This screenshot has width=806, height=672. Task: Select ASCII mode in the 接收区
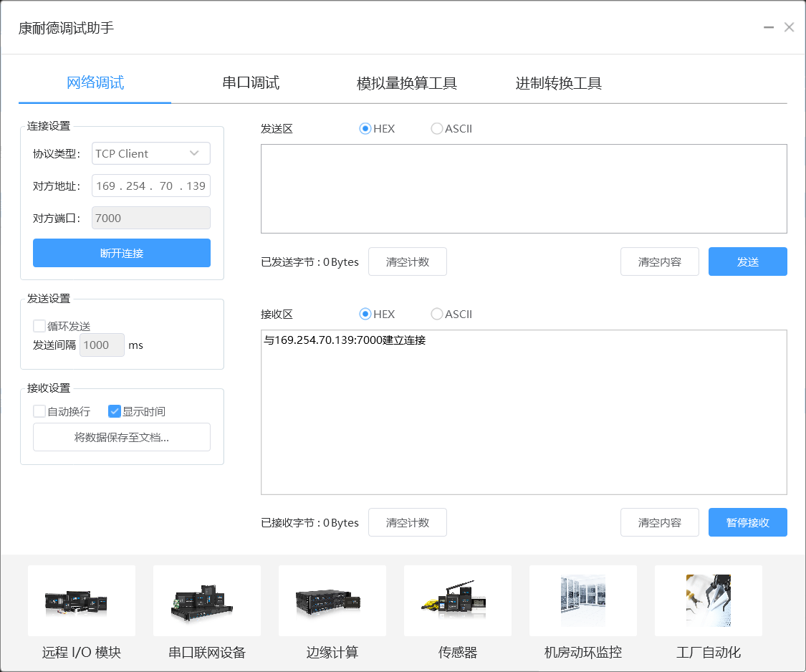click(x=437, y=314)
